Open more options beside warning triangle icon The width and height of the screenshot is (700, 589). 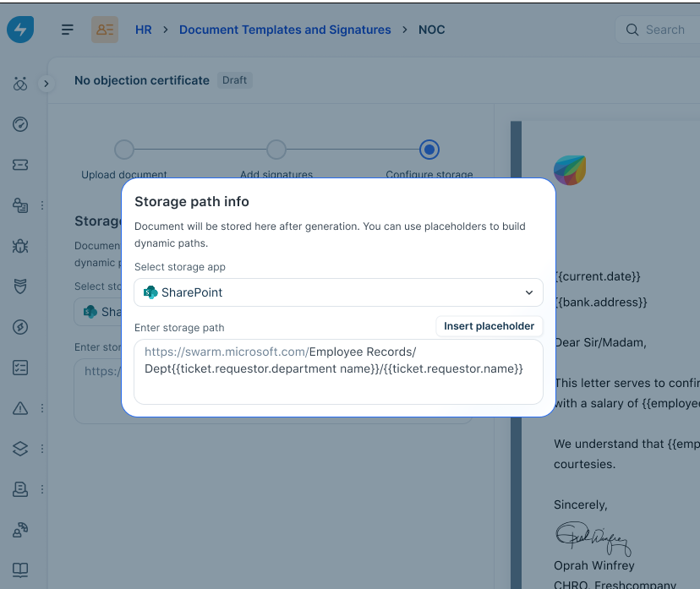42,408
